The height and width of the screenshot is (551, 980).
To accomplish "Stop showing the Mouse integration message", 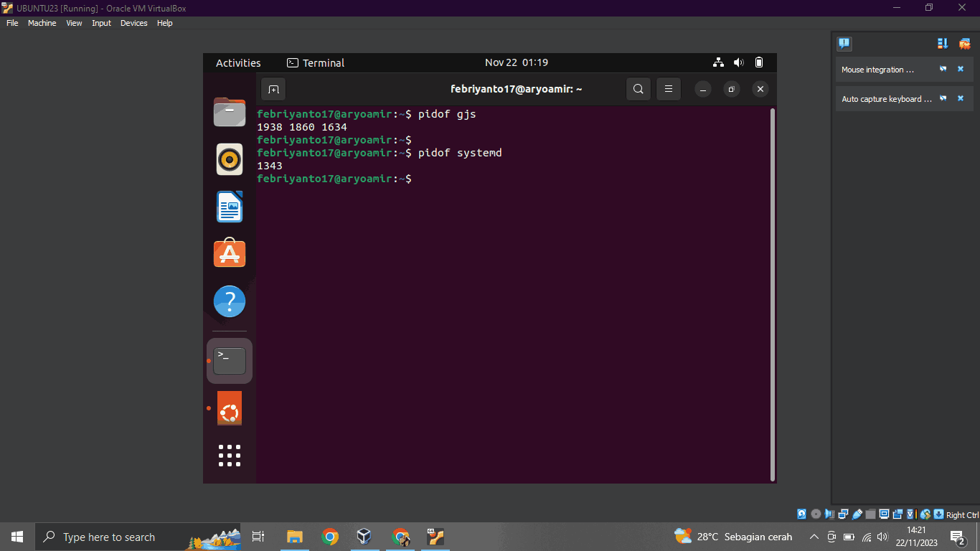I will 943,70.
